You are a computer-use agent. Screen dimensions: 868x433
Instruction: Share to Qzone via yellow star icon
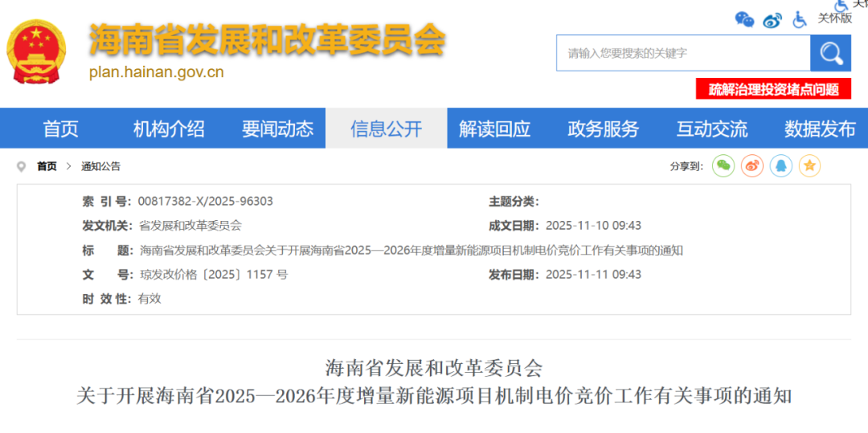pyautogui.click(x=809, y=165)
